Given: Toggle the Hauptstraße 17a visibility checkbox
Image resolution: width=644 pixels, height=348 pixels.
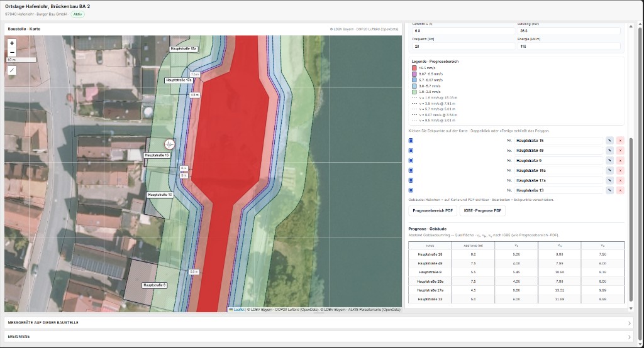Looking at the screenshot, I should 411,180.
